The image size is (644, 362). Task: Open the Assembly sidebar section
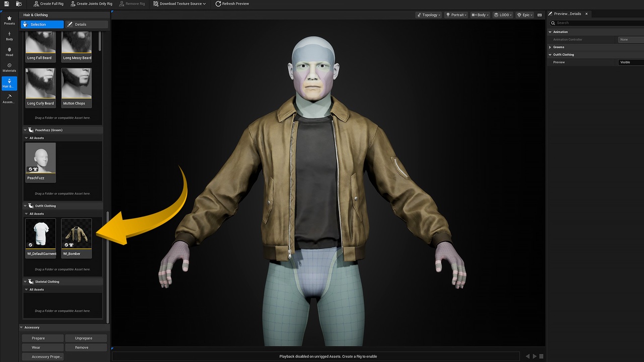click(9, 99)
